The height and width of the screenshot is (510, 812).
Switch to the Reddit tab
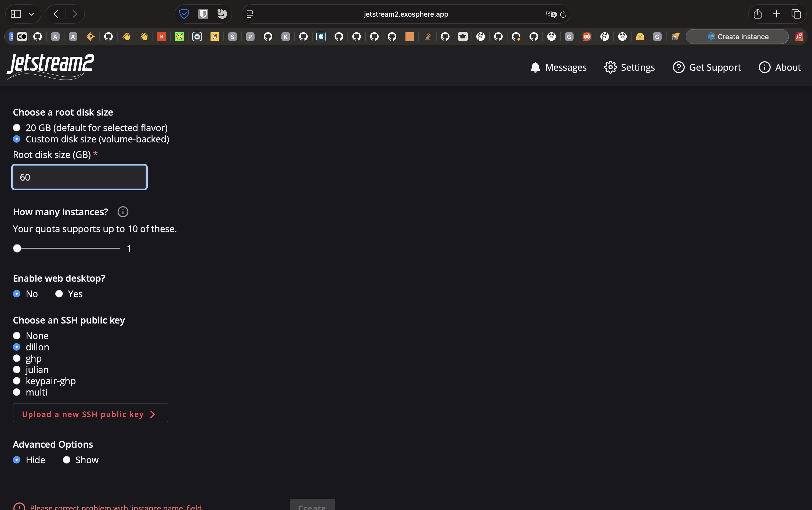pyautogui.click(x=587, y=37)
